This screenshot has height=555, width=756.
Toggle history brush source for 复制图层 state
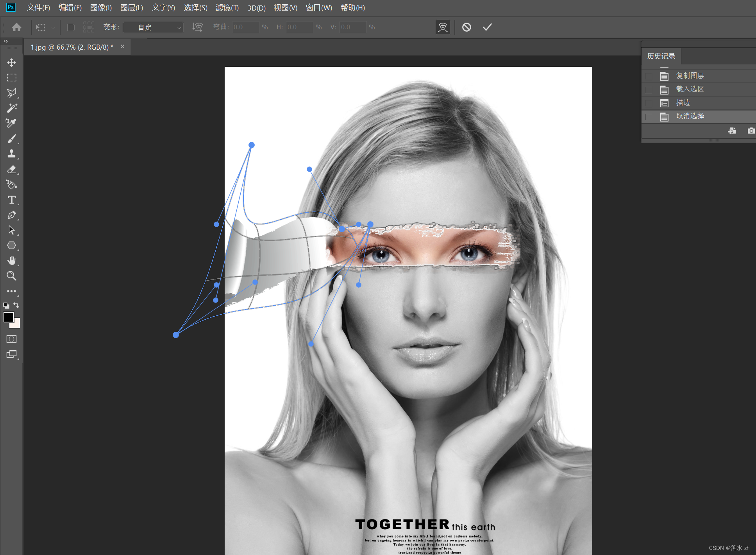[x=649, y=76]
